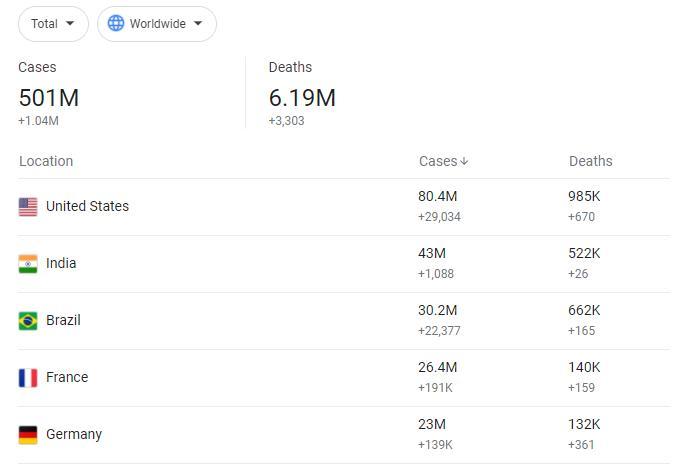Click the worldwide 6.19M deaths figure
This screenshot has height=471, width=686.
coord(302,98)
